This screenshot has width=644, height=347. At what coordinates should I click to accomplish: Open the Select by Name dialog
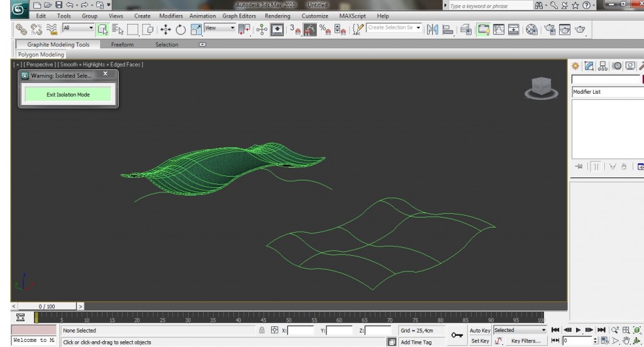pyautogui.click(x=118, y=30)
